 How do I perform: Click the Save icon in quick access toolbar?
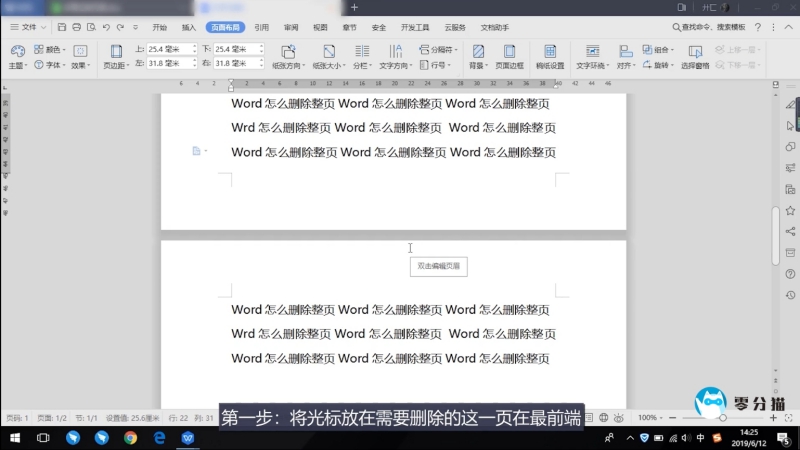62,28
